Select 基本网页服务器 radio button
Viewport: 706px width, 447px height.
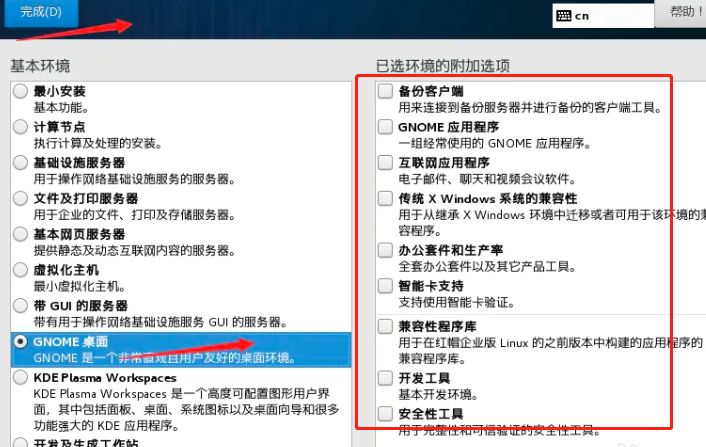coord(20,234)
